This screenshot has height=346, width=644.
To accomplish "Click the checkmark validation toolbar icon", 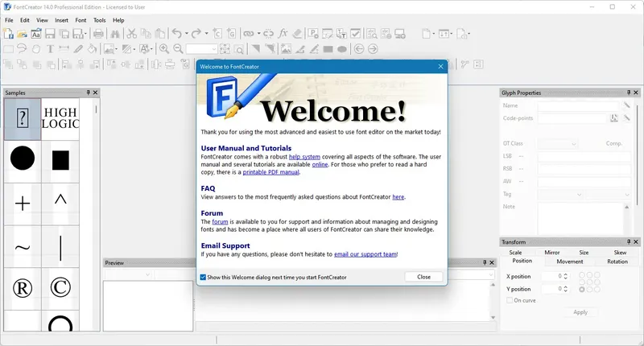I will pos(356,34).
